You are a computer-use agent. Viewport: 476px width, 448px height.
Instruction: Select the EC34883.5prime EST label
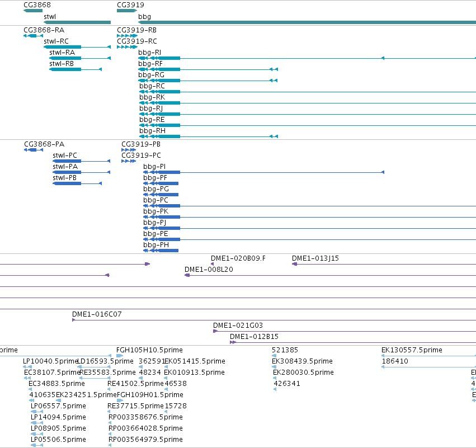pos(56,384)
